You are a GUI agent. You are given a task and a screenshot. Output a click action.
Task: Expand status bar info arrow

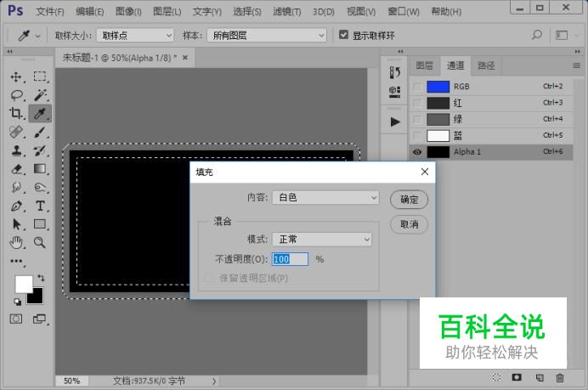214,381
